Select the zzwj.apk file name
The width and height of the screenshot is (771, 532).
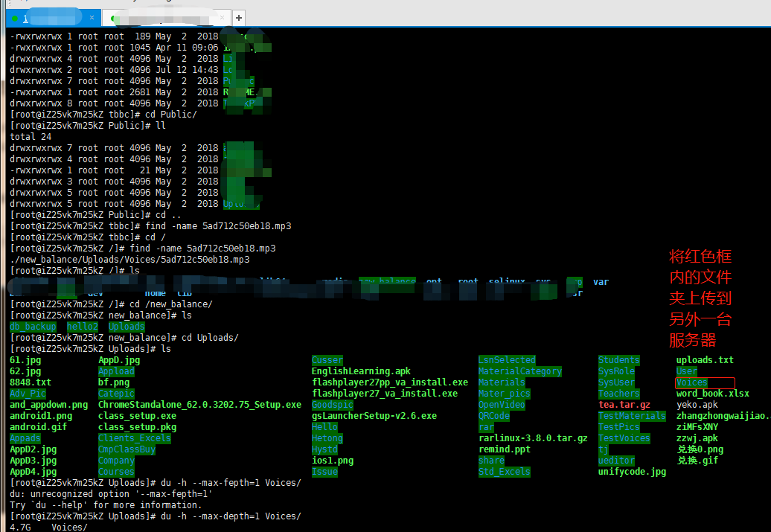pyautogui.click(x=697, y=438)
